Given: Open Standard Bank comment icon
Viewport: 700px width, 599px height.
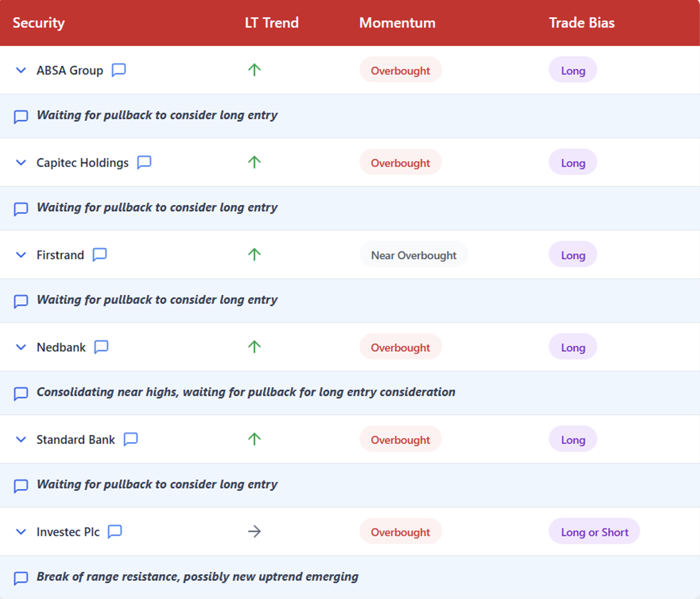Looking at the screenshot, I should 131,439.
